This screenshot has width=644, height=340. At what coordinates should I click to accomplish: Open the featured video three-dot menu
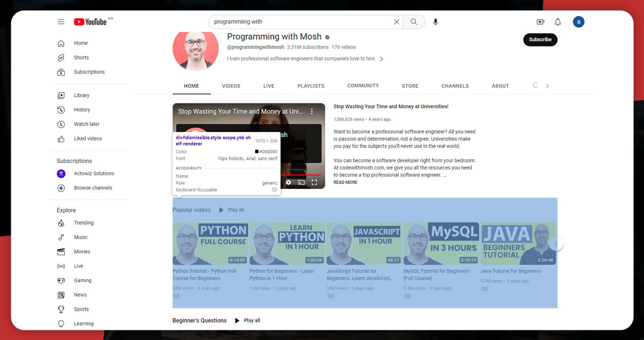point(312,112)
